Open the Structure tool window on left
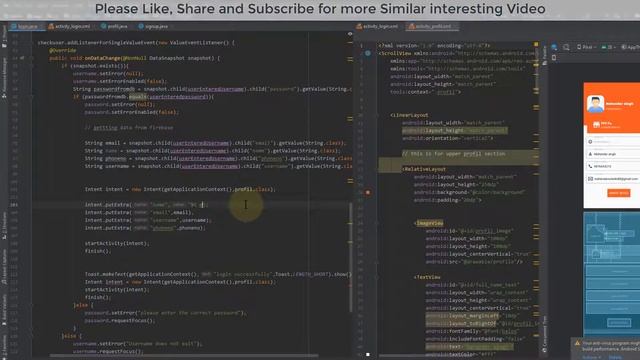This screenshot has width=640, height=360. (x=4, y=226)
